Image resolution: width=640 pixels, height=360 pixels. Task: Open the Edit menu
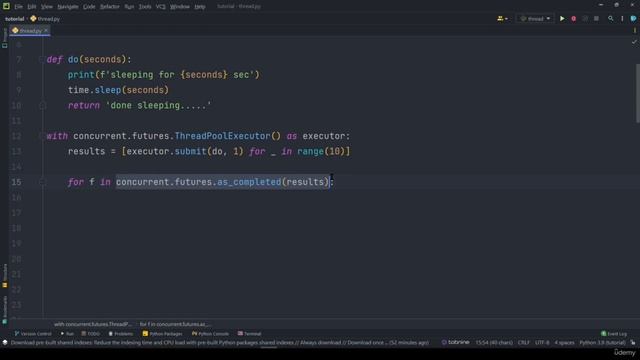32,7
